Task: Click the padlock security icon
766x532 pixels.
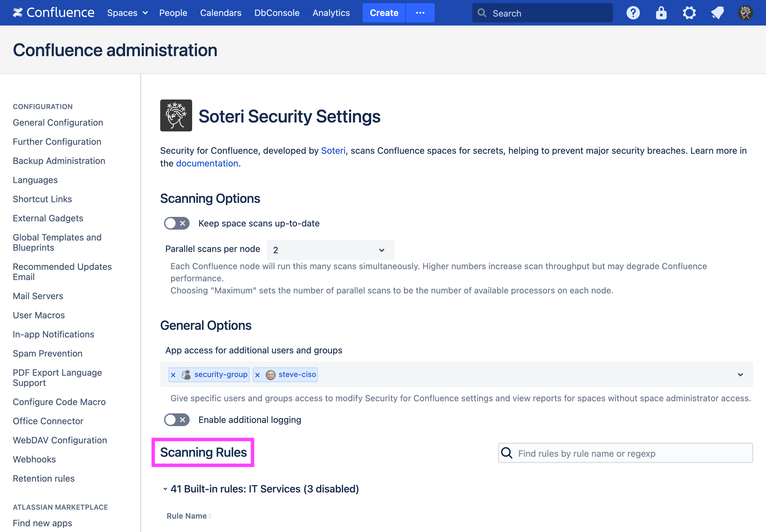Action: (661, 12)
